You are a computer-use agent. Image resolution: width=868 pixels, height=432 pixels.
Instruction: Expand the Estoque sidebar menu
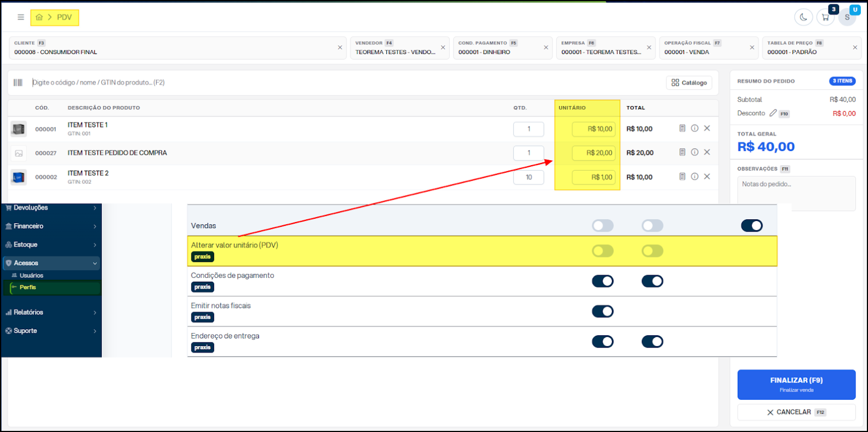pyautogui.click(x=51, y=245)
